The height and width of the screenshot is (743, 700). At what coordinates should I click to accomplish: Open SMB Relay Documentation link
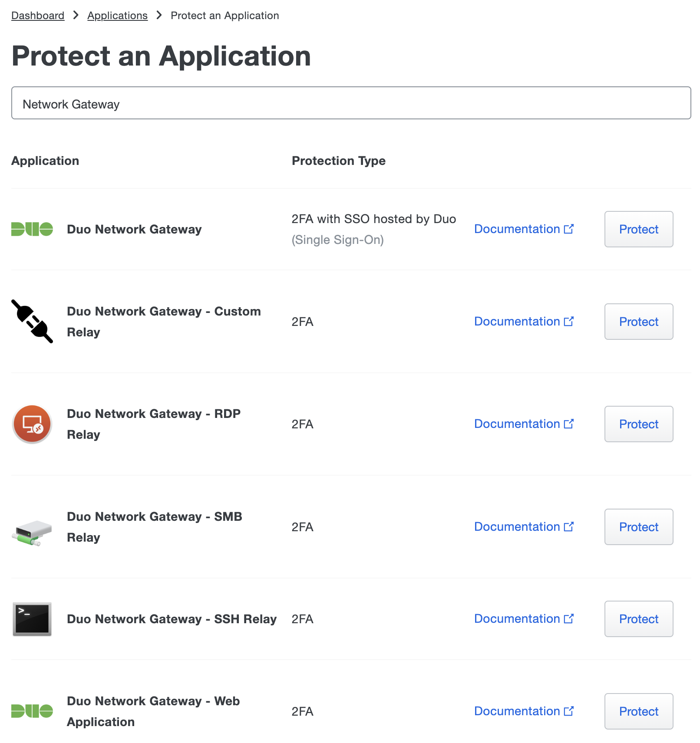[x=524, y=527]
